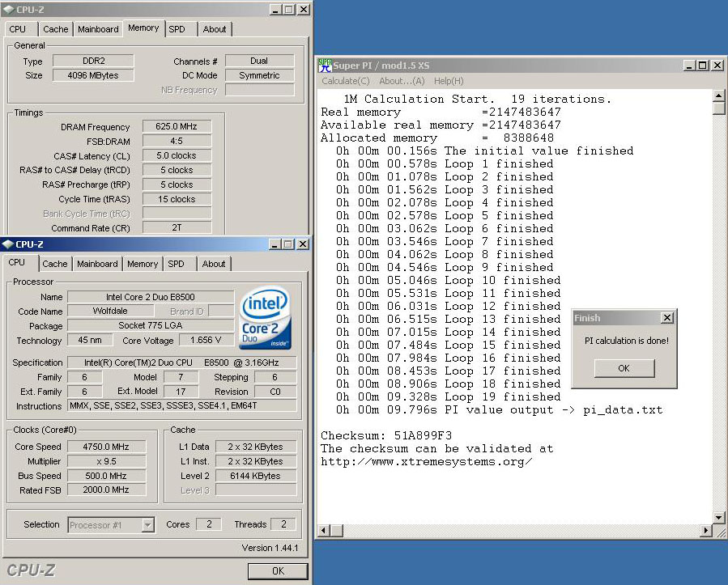This screenshot has width=728, height=585.
Task: Click the DRAM Frequency value 625.0 MHz
Action: click(x=177, y=126)
